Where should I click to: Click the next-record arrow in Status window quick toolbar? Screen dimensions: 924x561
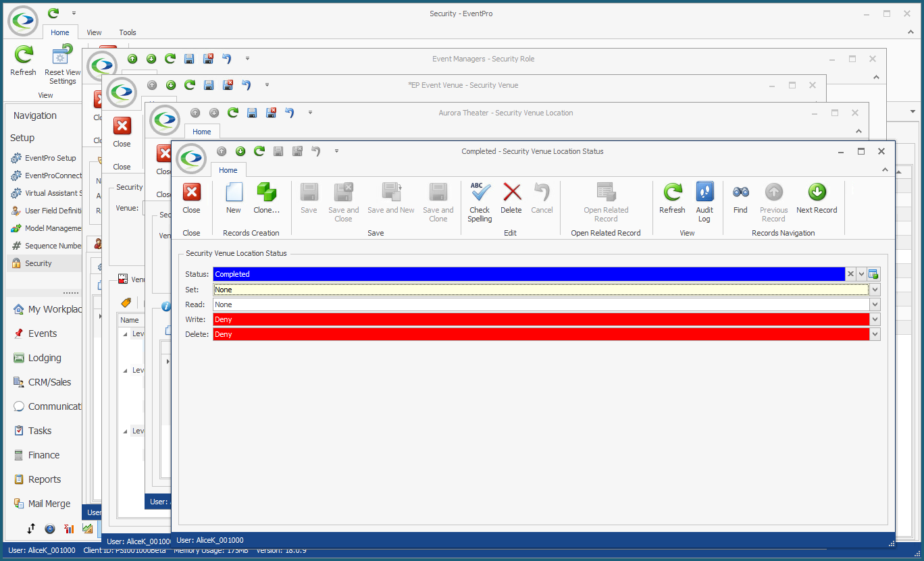pyautogui.click(x=240, y=151)
